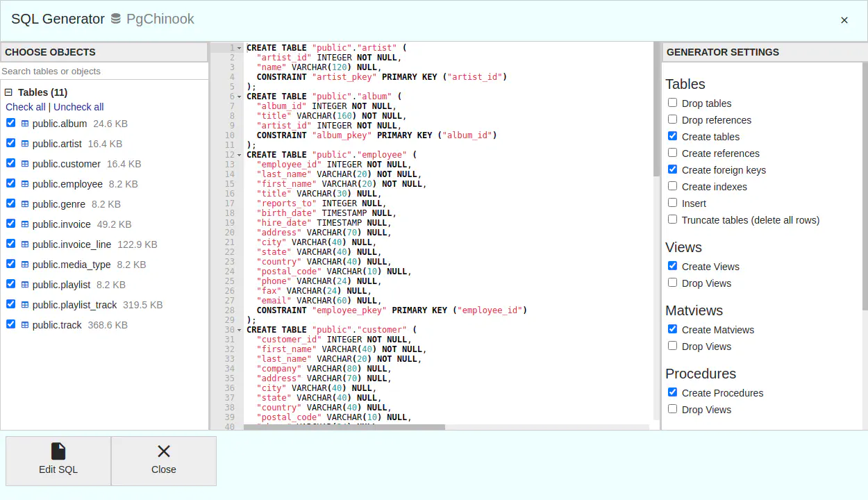
Task: Click the table icon beside public.invoice_line
Action: [25, 244]
